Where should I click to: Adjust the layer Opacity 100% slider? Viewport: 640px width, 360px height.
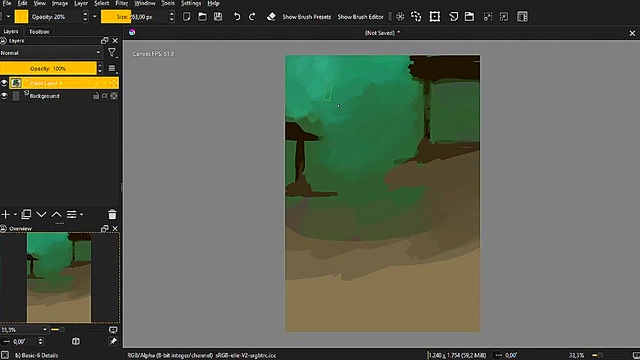point(48,68)
